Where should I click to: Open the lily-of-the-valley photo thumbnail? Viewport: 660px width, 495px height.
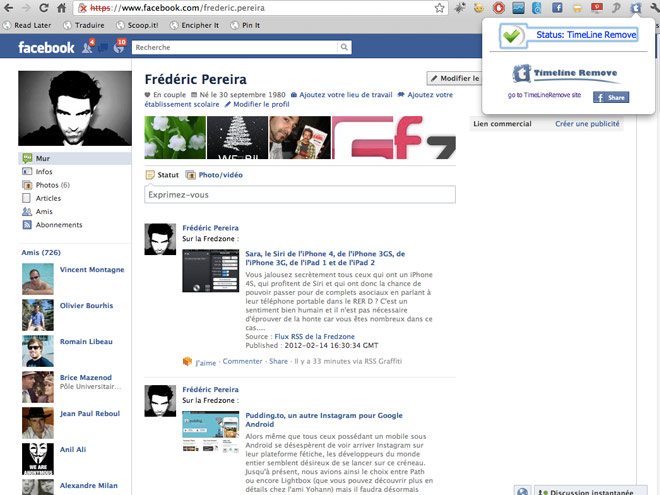(x=175, y=138)
